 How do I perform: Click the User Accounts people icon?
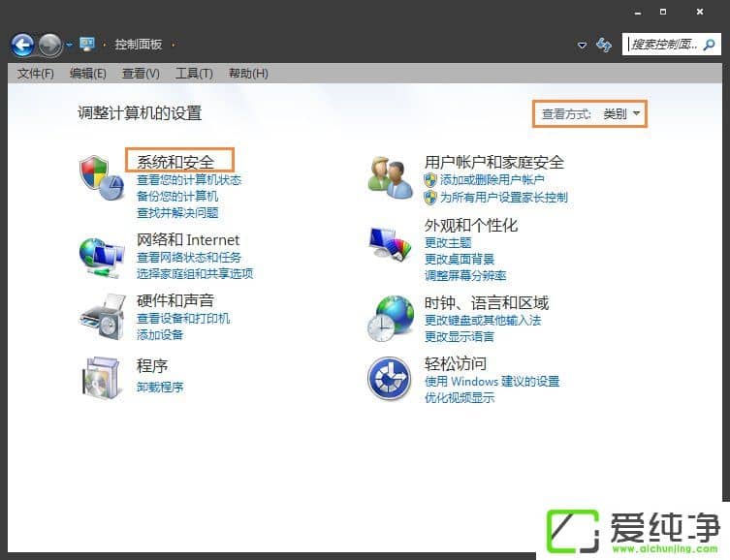(x=390, y=177)
